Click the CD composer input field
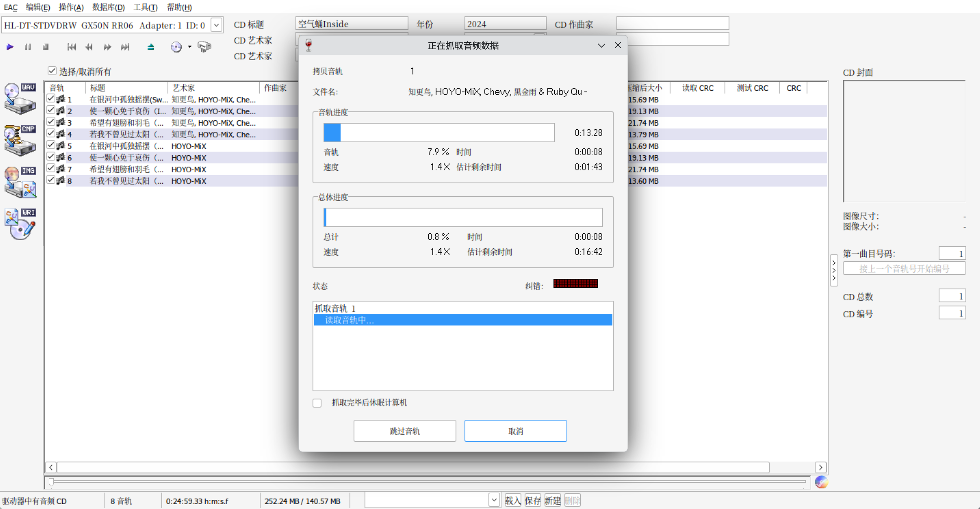The width and height of the screenshot is (980, 509). 673,24
